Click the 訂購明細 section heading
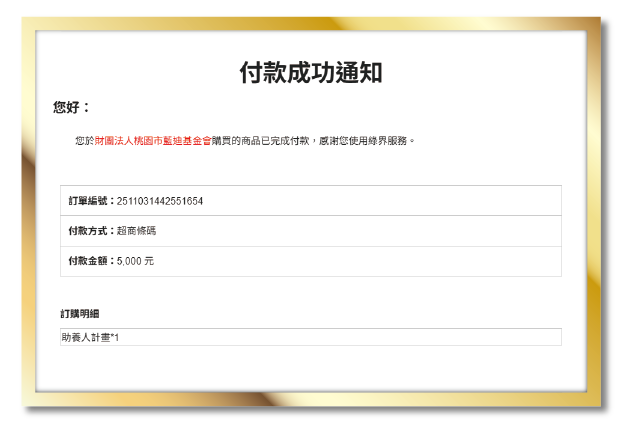The width and height of the screenshot is (623, 423). click(x=80, y=314)
